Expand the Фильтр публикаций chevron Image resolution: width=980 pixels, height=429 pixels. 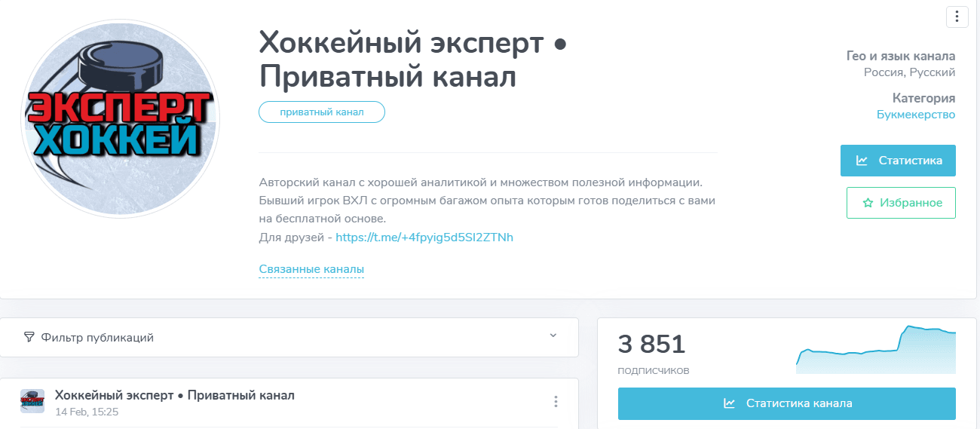click(x=553, y=336)
